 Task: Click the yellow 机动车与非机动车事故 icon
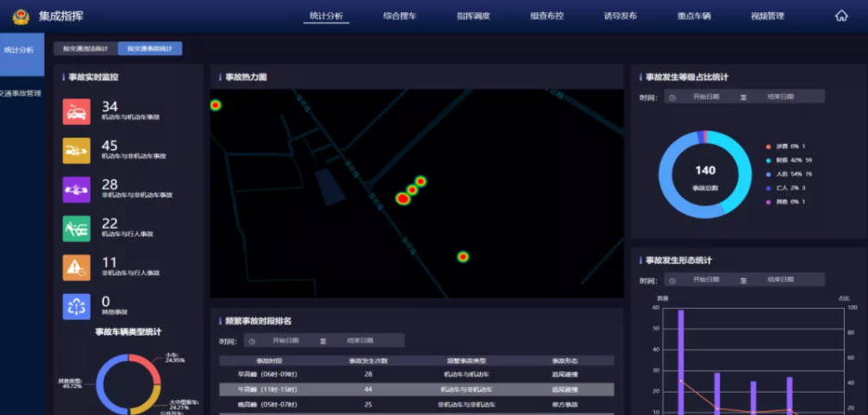(x=76, y=150)
